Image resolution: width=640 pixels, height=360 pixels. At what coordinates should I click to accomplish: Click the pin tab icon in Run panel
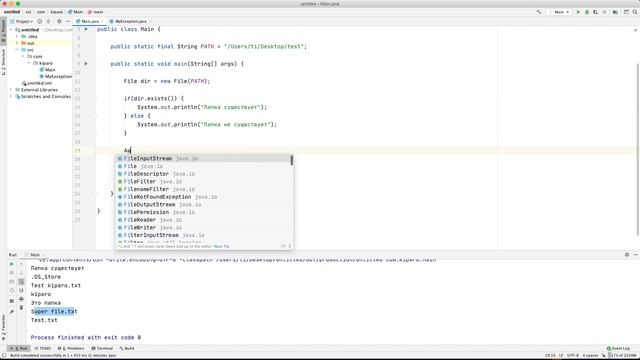click(11, 311)
